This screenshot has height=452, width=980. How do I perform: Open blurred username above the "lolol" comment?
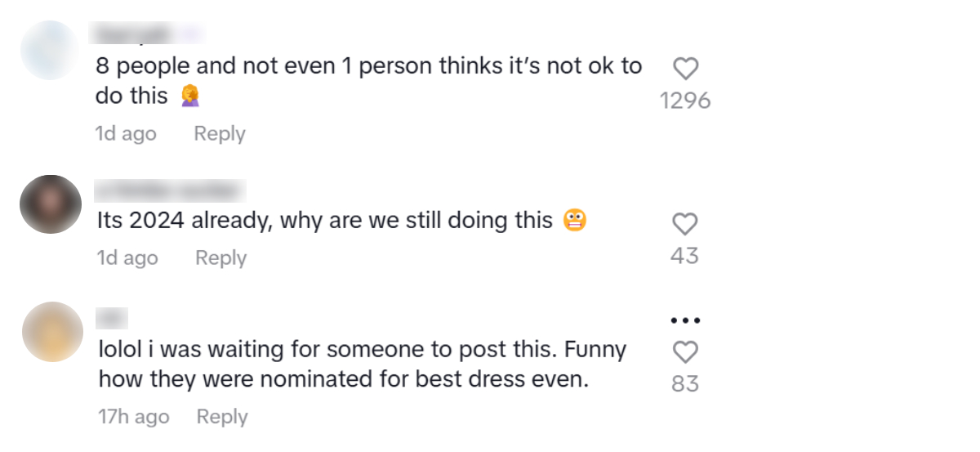pos(113,318)
